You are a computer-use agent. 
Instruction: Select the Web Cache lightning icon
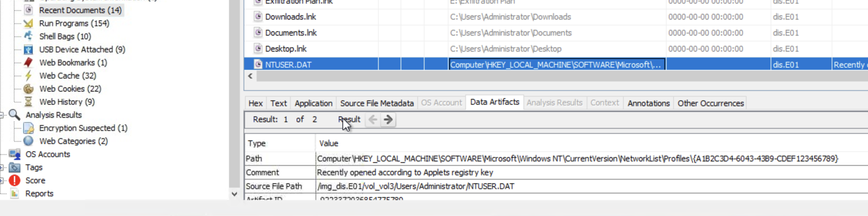(x=28, y=76)
